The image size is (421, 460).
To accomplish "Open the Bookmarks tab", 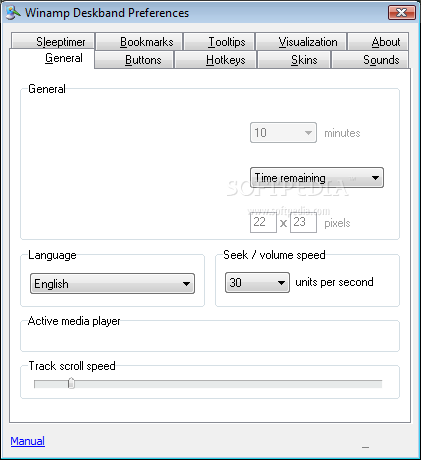I will (139, 41).
